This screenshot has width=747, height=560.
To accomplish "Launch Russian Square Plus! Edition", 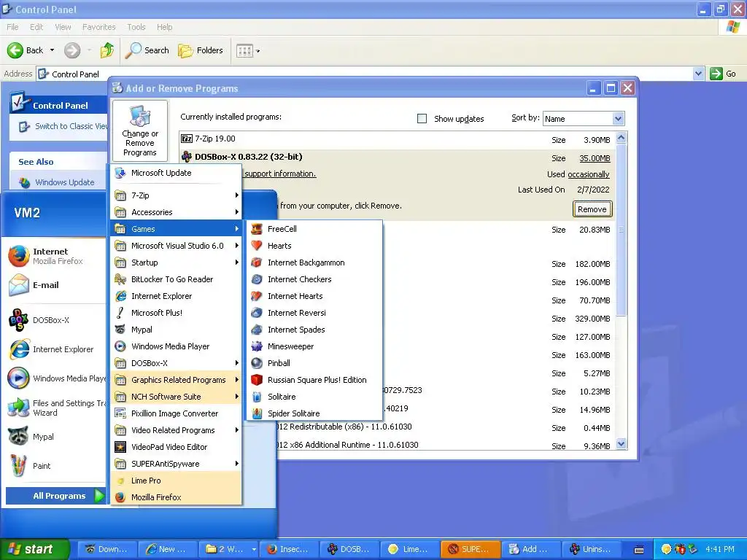I will click(314, 379).
